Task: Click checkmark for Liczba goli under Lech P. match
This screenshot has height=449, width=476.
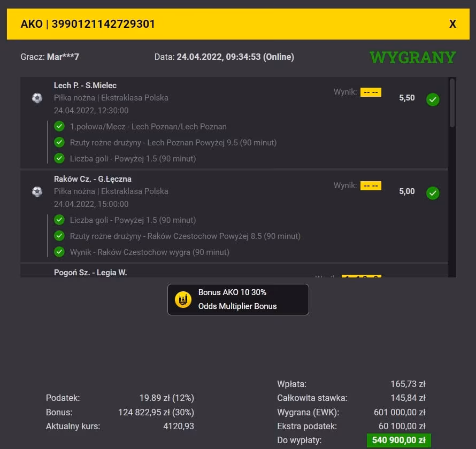Action: click(59, 158)
